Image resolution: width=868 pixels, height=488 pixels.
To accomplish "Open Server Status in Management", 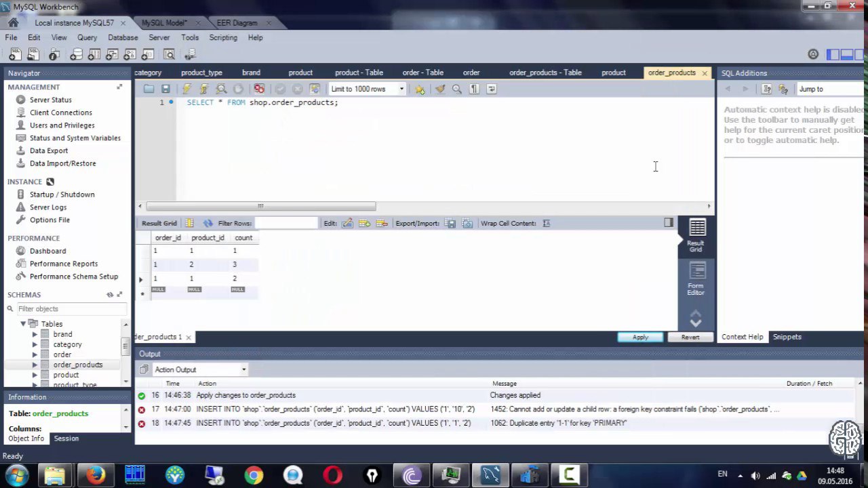I will [50, 100].
